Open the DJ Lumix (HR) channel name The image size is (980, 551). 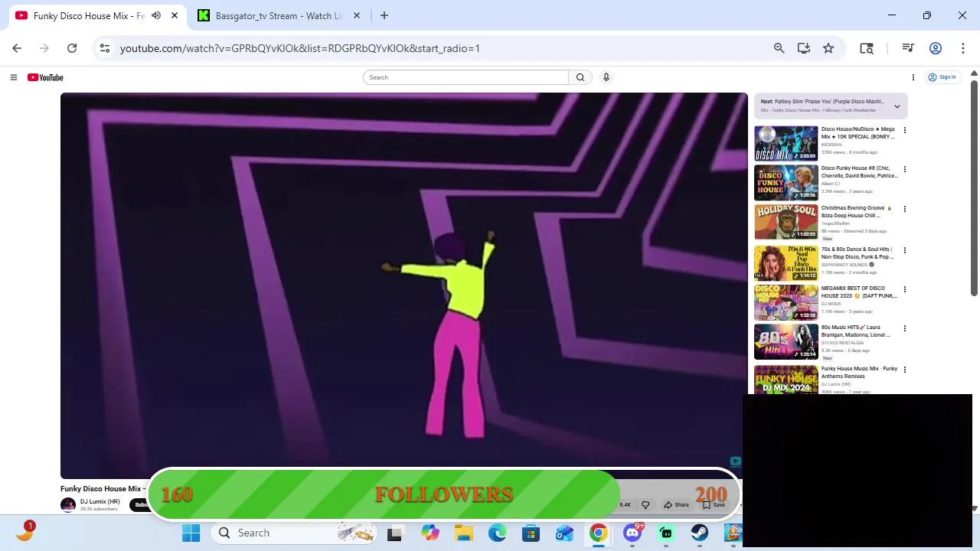tap(100, 502)
